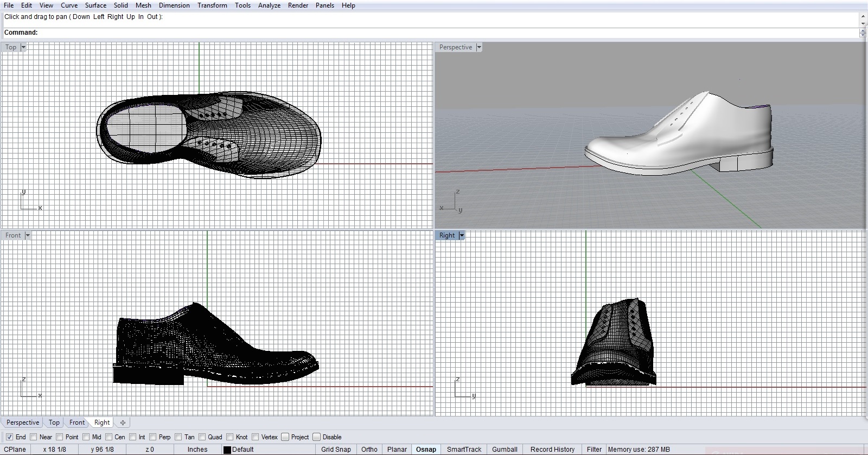Click the Perspective viewport title label

point(456,47)
